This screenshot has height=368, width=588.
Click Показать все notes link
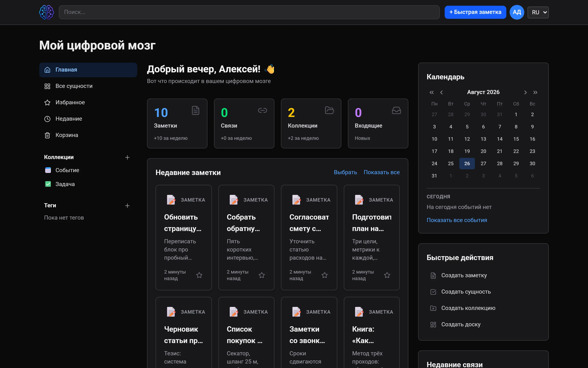(381, 172)
